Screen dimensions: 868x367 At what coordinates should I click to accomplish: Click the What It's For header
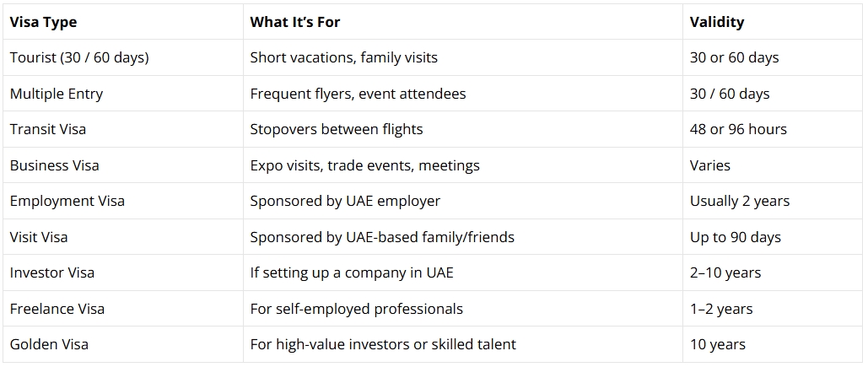[294, 22]
